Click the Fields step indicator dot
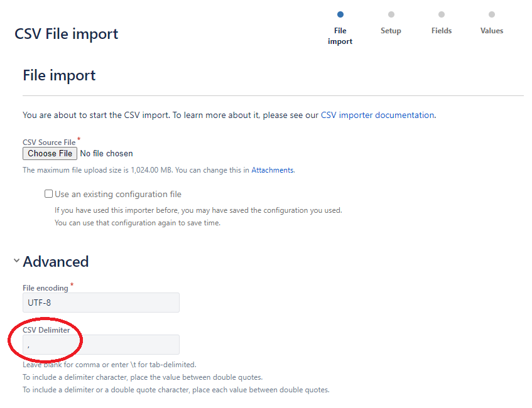This screenshot has height=408, width=532. 441,14
